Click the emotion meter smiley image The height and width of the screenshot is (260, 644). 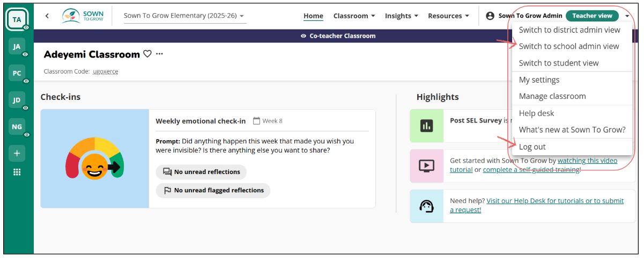click(x=95, y=159)
